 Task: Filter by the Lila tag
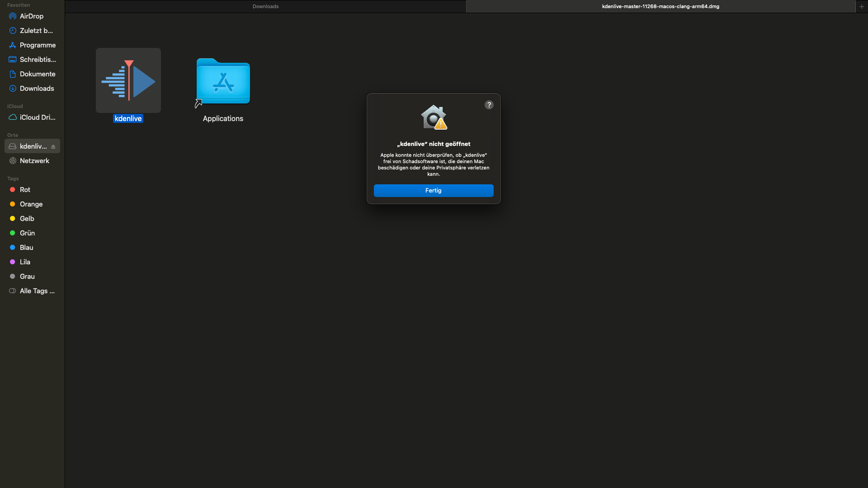(25, 262)
